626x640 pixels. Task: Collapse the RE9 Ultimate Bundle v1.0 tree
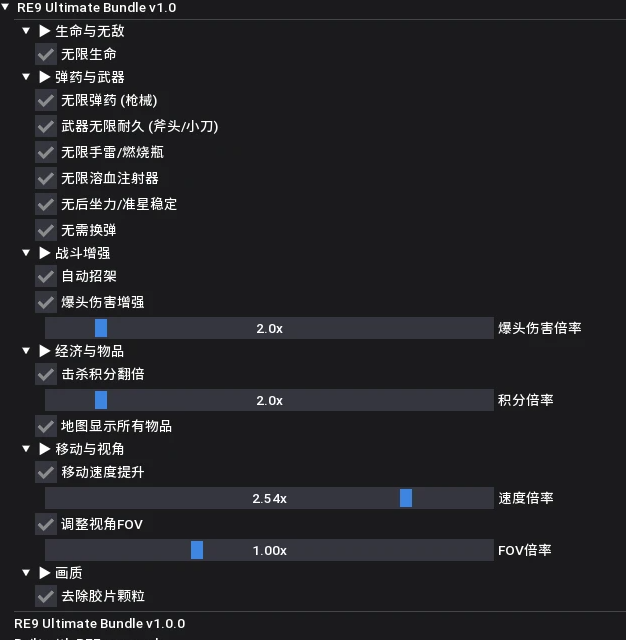click(6, 7)
